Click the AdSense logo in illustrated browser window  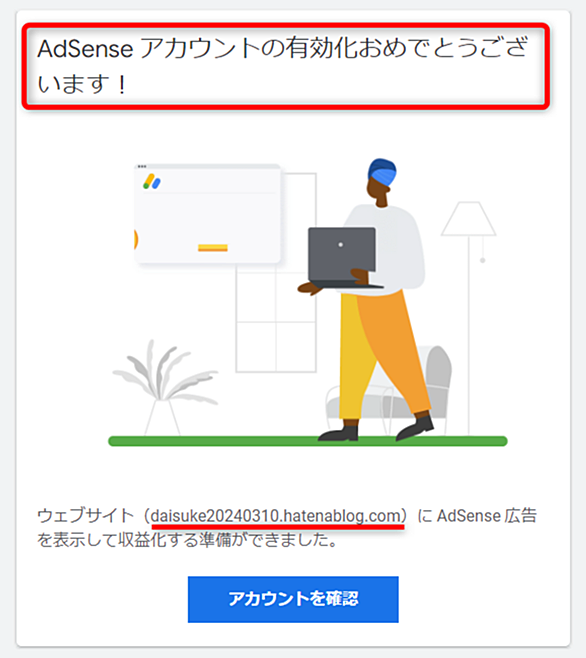(152, 182)
